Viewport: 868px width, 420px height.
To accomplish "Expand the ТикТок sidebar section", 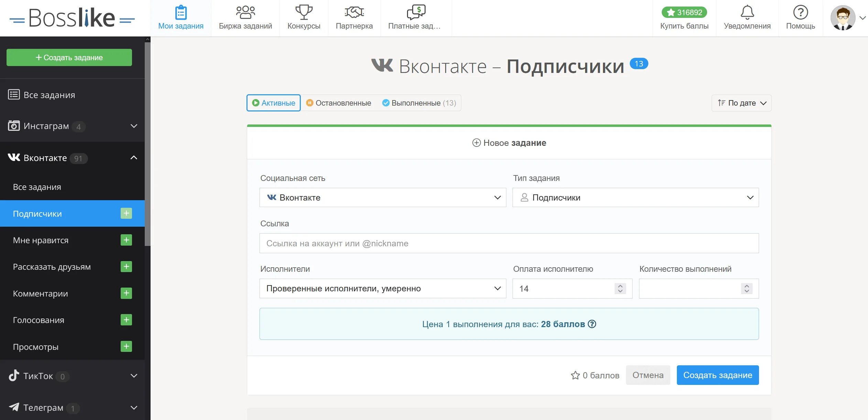I will click(x=134, y=376).
